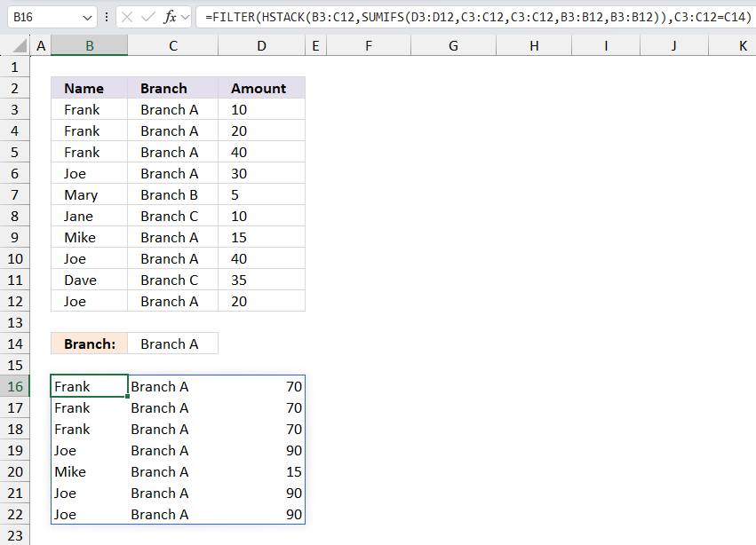Click result 70 in row 16
The height and width of the screenshot is (545, 756).
tap(262, 386)
